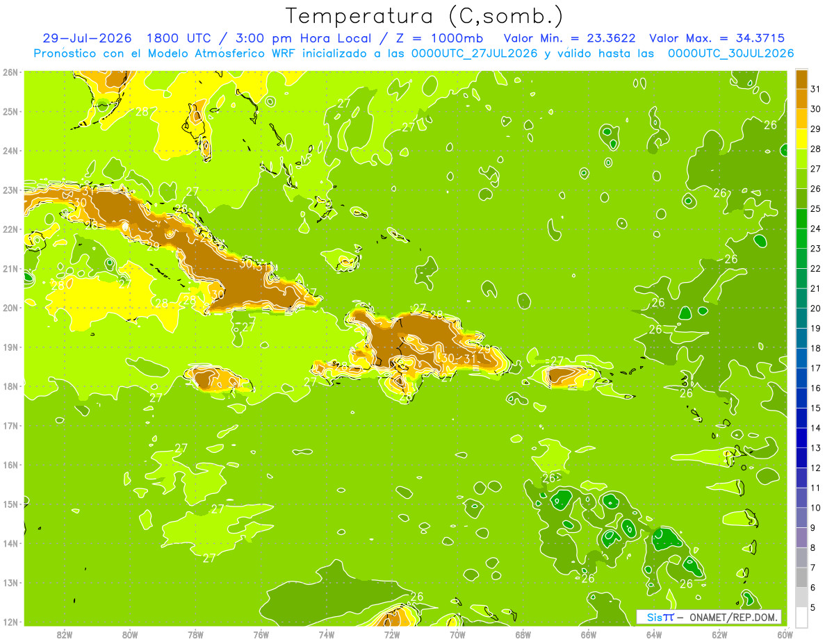Click the "74W" longitude axis label
834x644 pixels.
coord(327,635)
